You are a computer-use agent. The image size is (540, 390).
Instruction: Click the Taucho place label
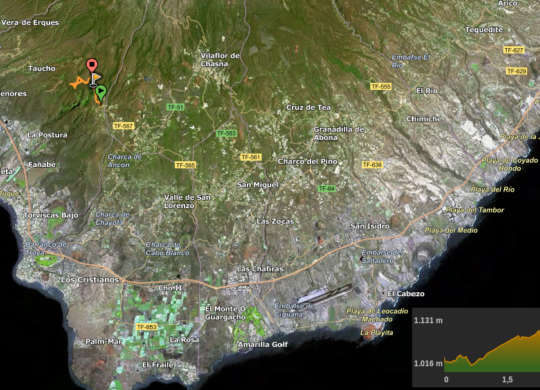pos(42,69)
